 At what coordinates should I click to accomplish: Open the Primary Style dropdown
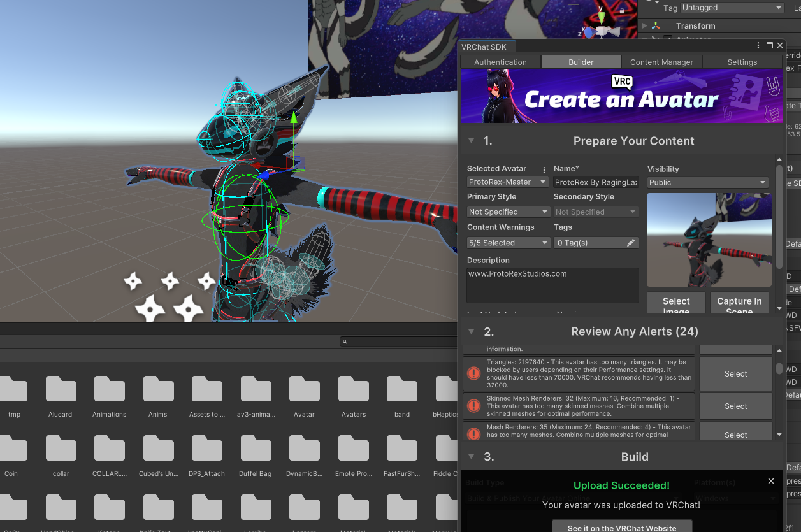point(508,212)
